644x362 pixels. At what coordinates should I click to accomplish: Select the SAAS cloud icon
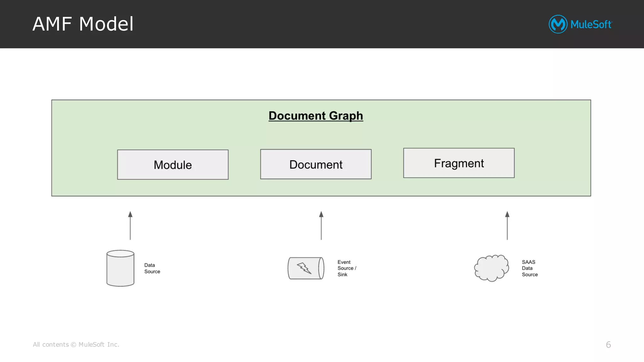[491, 268]
